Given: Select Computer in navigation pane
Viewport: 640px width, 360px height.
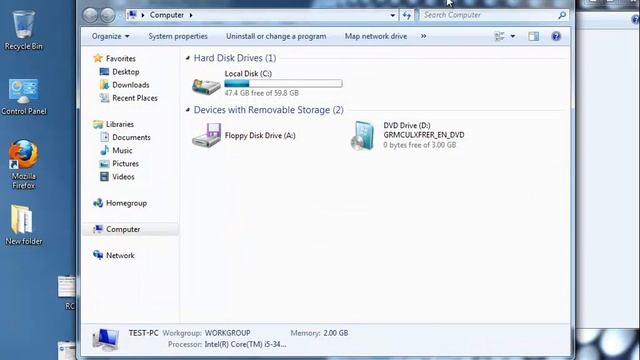Looking at the screenshot, I should 130,229.
